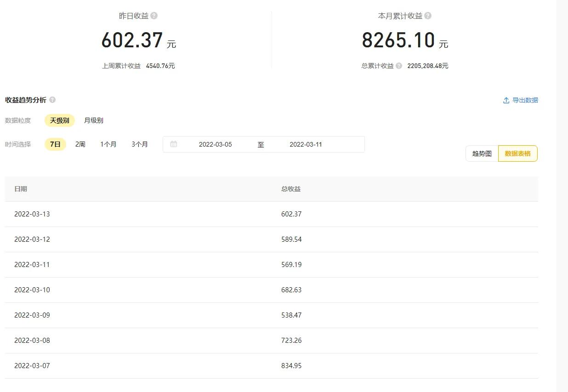
Task: Select row date 2022-03-08
Action: (x=32, y=341)
